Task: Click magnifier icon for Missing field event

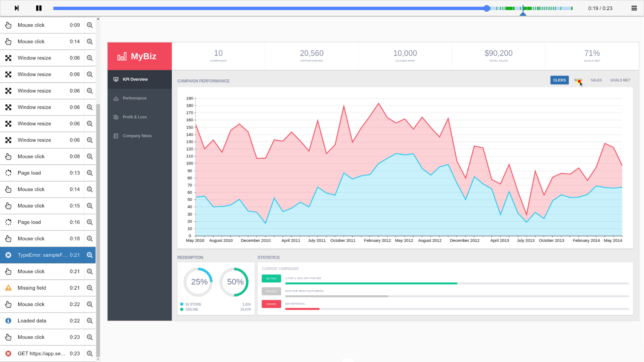Action: pyautogui.click(x=90, y=288)
